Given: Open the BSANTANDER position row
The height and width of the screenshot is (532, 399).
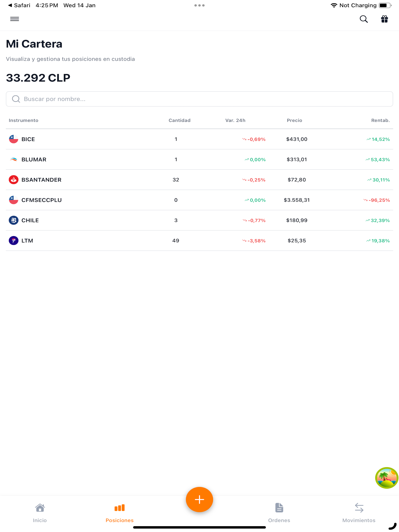Looking at the screenshot, I should point(199,180).
